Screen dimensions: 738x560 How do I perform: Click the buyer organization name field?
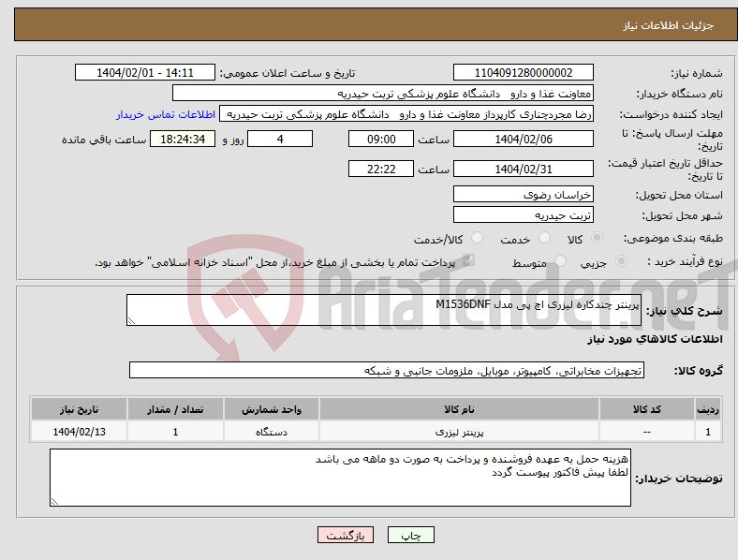(383, 93)
